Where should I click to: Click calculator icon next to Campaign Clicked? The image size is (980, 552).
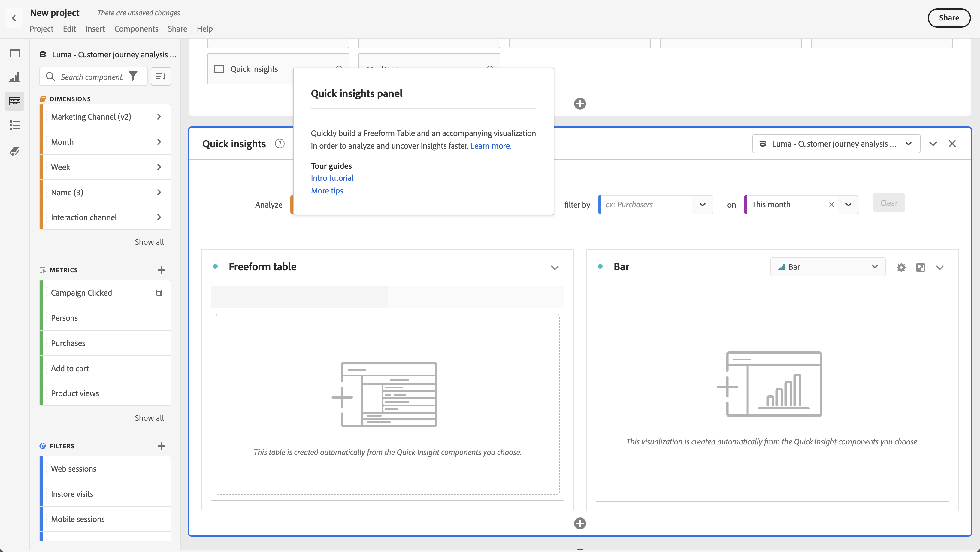159,293
